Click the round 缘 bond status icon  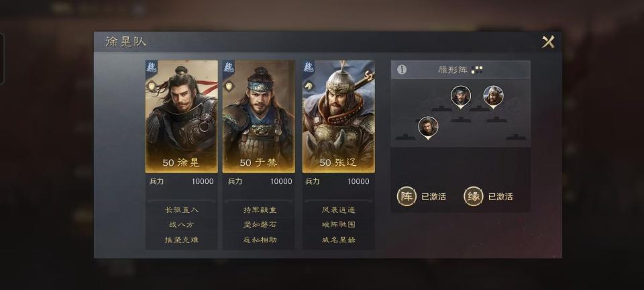click(x=474, y=196)
